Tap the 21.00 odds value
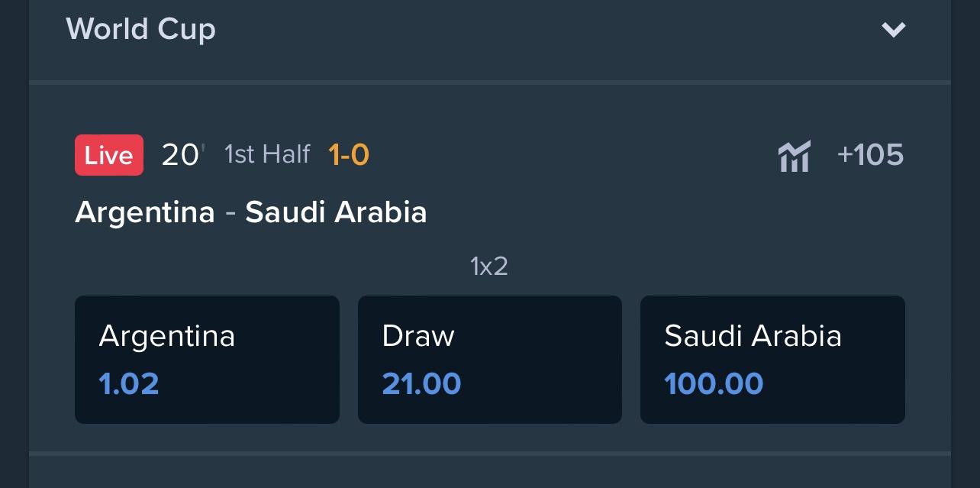This screenshot has width=980, height=488. pyautogui.click(x=421, y=383)
